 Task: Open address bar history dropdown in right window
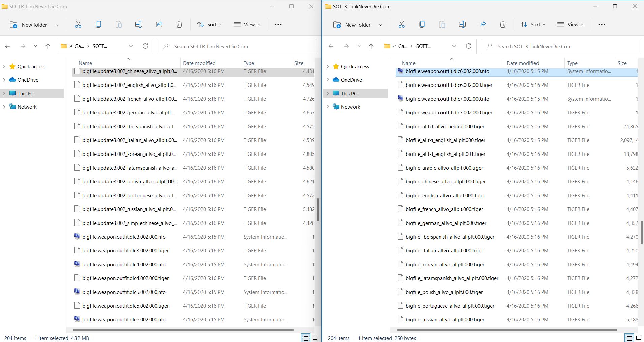point(454,46)
